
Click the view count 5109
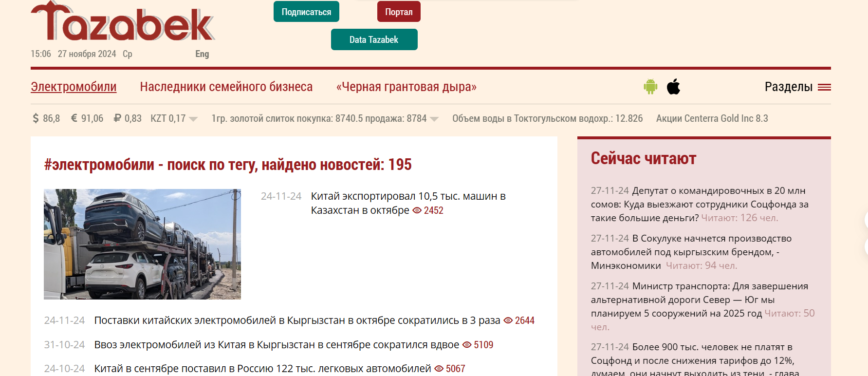pyautogui.click(x=483, y=345)
